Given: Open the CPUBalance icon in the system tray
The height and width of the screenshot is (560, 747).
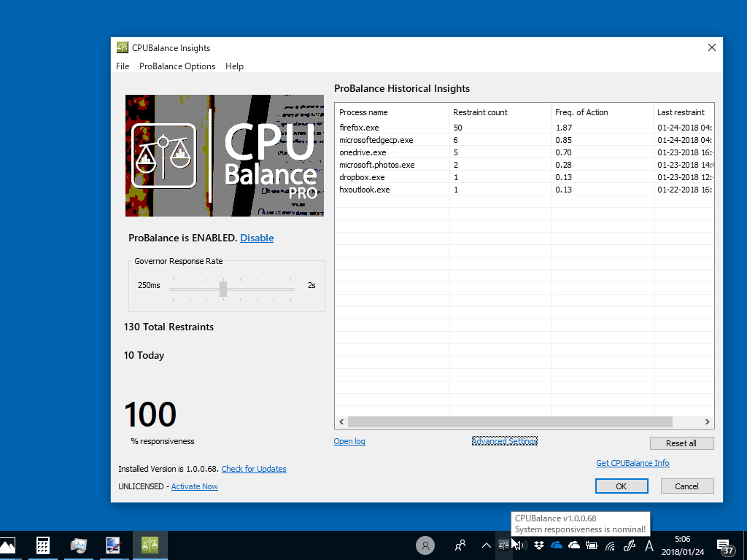Looking at the screenshot, I should click(503, 545).
